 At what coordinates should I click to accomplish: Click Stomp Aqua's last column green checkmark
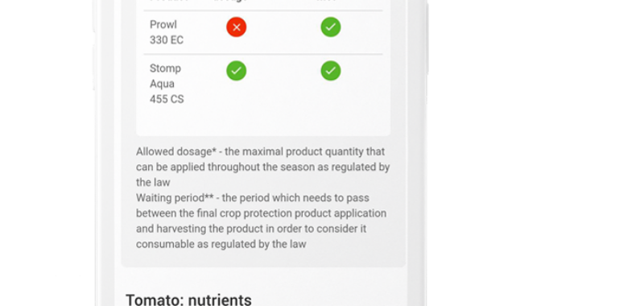(x=331, y=71)
